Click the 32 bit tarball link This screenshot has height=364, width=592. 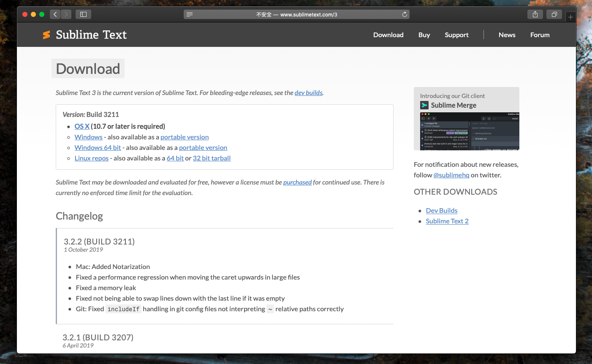tap(212, 158)
